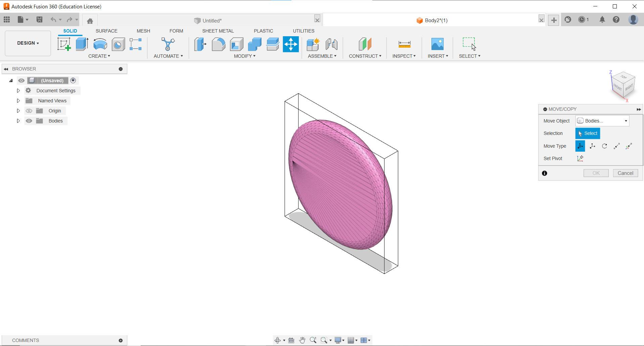Activate the root component radio button
The width and height of the screenshot is (644, 346).
[x=73, y=81]
